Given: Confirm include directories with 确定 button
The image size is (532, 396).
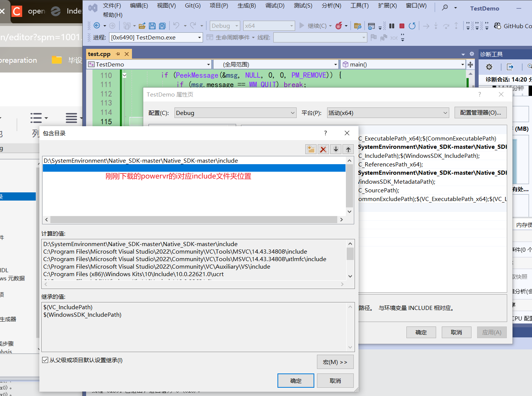Looking at the screenshot, I should (296, 381).
